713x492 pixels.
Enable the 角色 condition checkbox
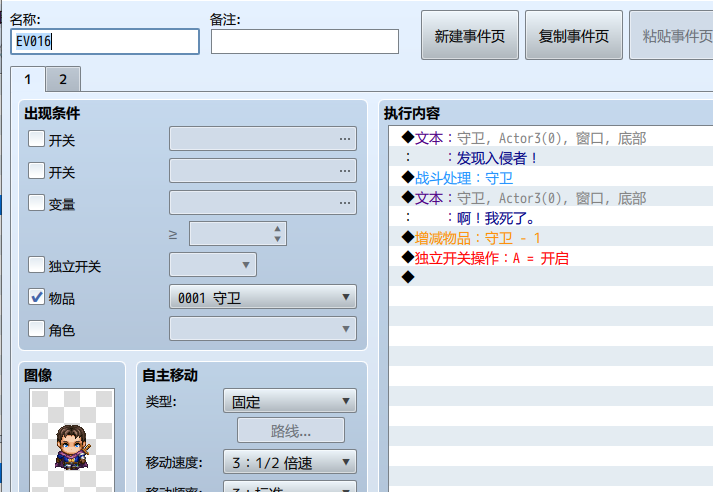(36, 328)
